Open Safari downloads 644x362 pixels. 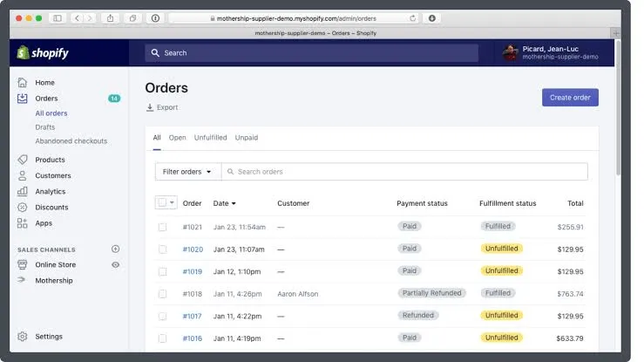click(x=432, y=18)
